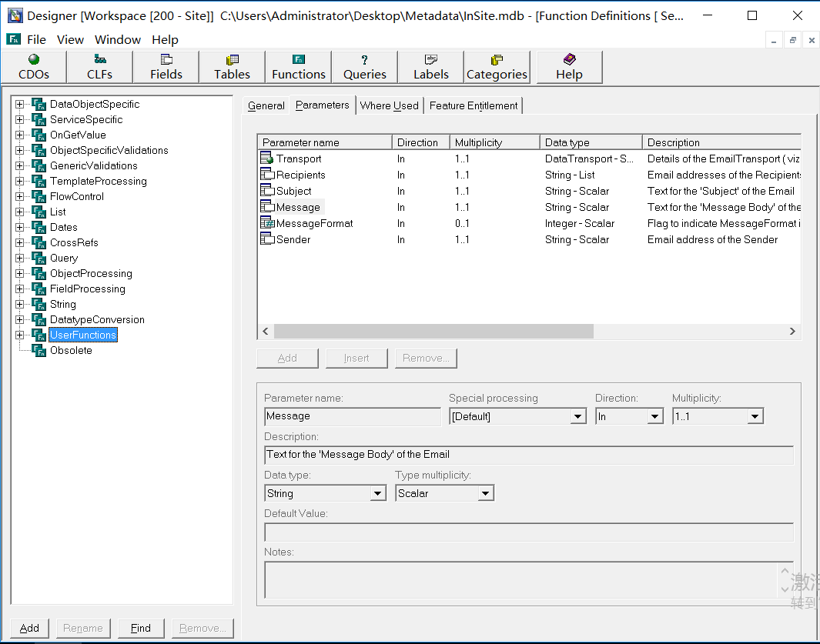Click the Find button
The image size is (820, 644).
pos(141,628)
